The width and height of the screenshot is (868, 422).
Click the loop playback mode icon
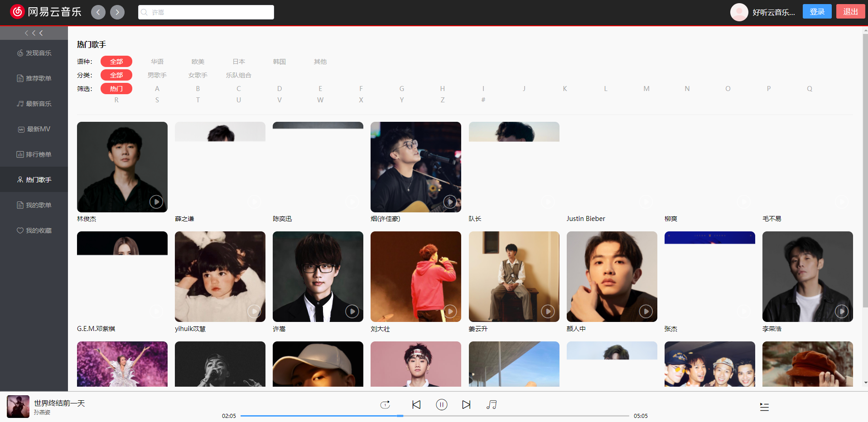385,404
